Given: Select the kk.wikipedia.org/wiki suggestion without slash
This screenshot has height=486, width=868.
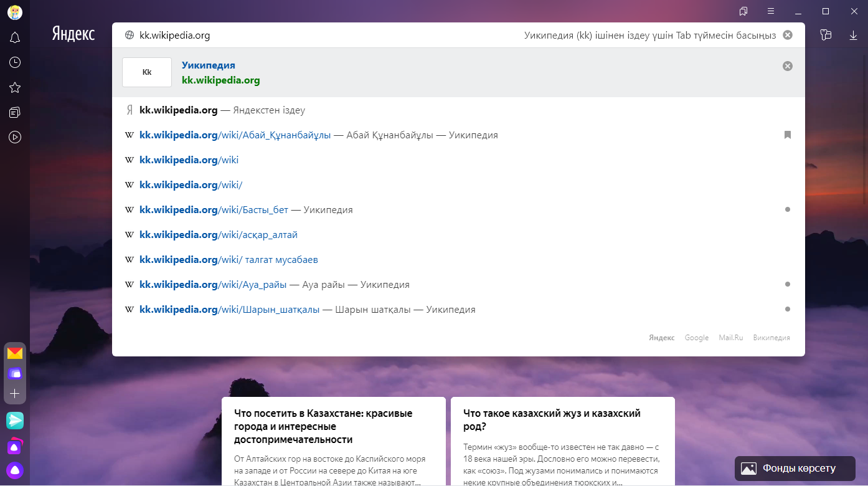Looking at the screenshot, I should (458, 160).
